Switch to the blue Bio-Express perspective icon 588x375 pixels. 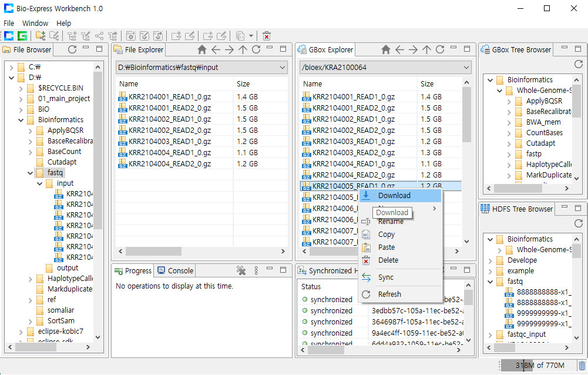click(9, 36)
